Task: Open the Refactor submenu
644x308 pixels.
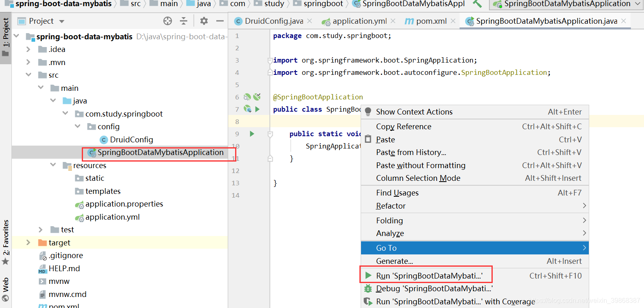Action: click(x=475, y=206)
